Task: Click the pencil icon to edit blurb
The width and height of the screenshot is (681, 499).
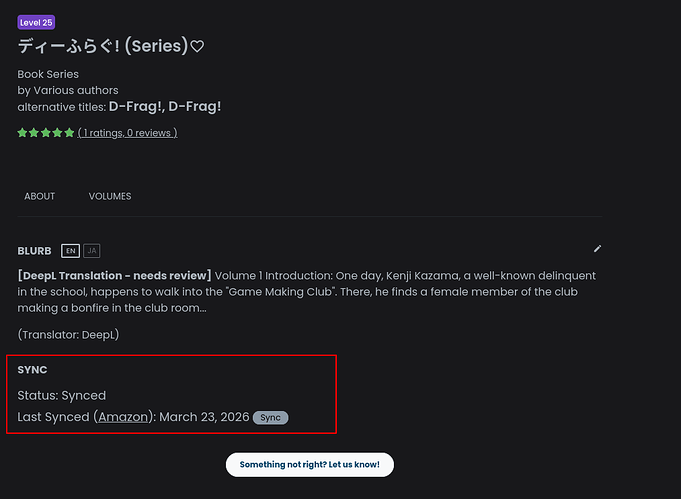Action: [598, 248]
